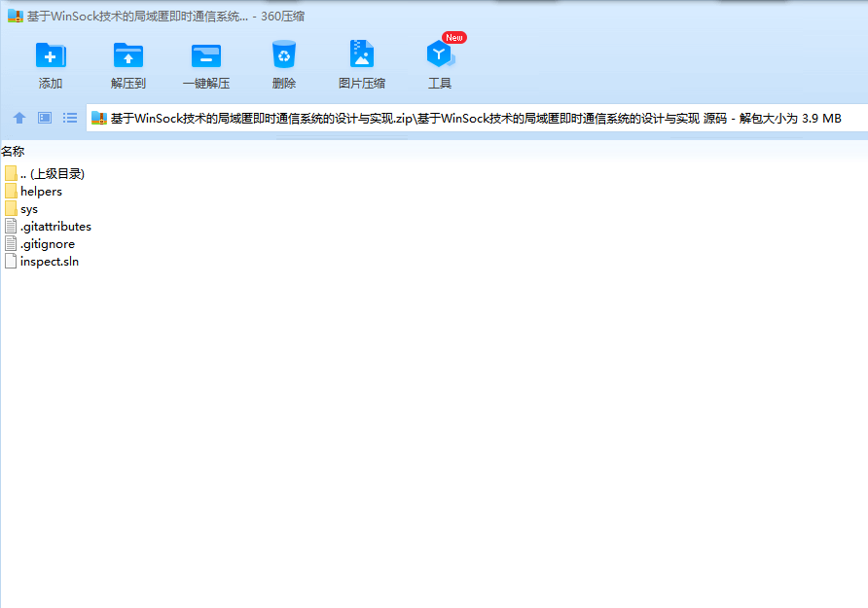The height and width of the screenshot is (608, 868).
Task: Click the archive icon in the address bar
Action: [x=99, y=118]
